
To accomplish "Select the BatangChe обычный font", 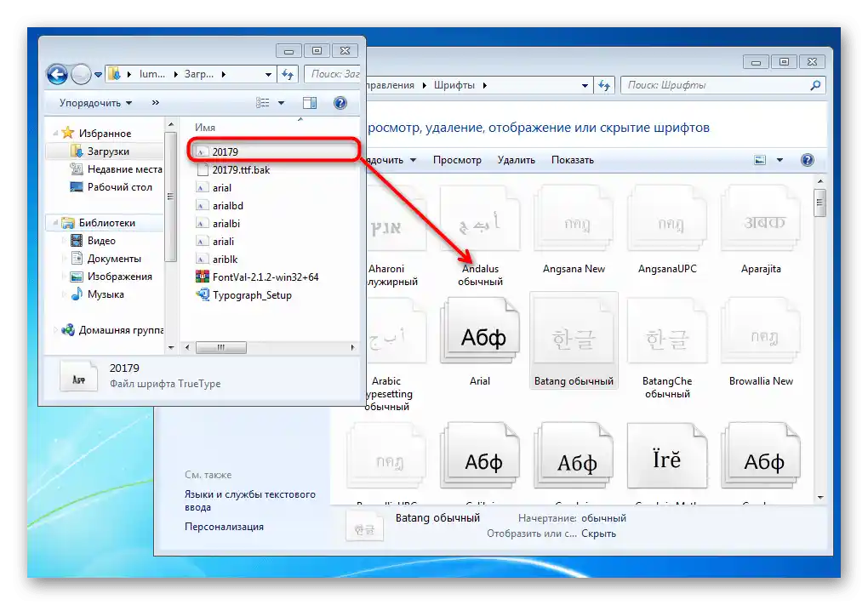I will (667, 348).
